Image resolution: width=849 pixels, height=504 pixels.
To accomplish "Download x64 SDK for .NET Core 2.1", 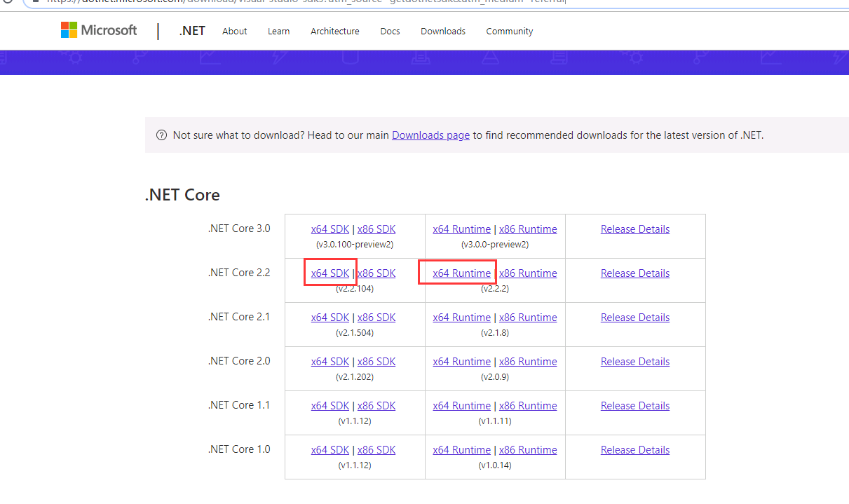I will coord(330,318).
